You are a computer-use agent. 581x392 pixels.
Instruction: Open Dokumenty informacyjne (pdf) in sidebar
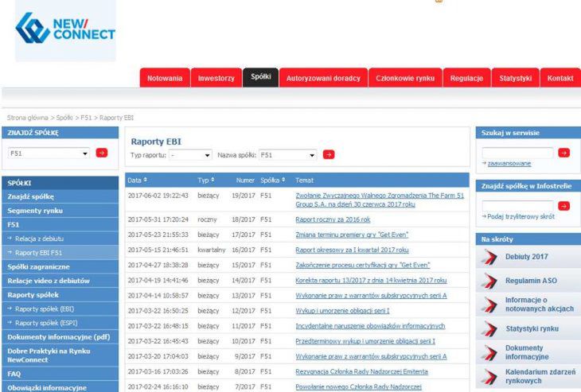tap(60, 337)
